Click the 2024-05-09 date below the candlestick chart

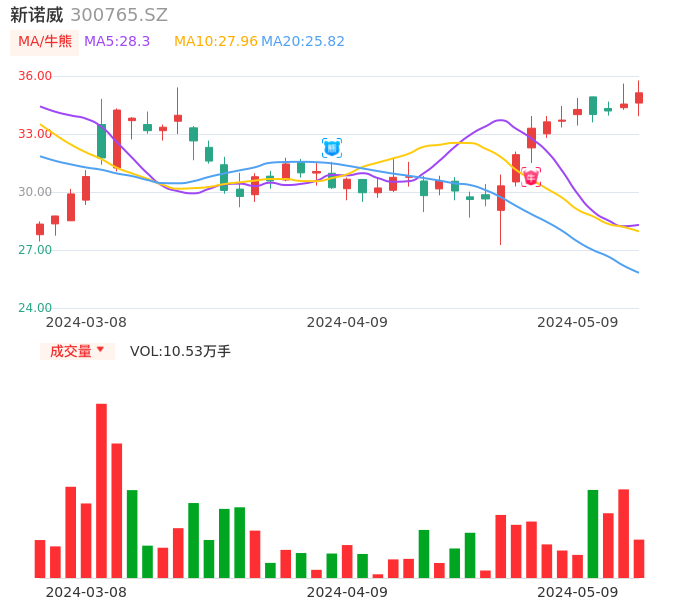[577, 322]
